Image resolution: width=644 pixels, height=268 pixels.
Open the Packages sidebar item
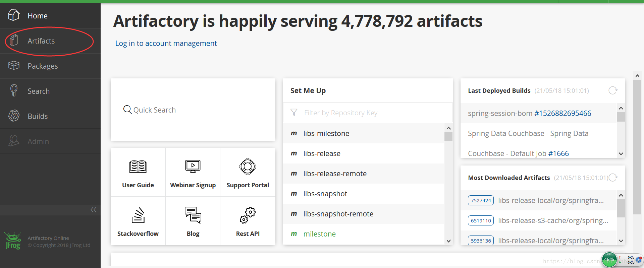50,66
